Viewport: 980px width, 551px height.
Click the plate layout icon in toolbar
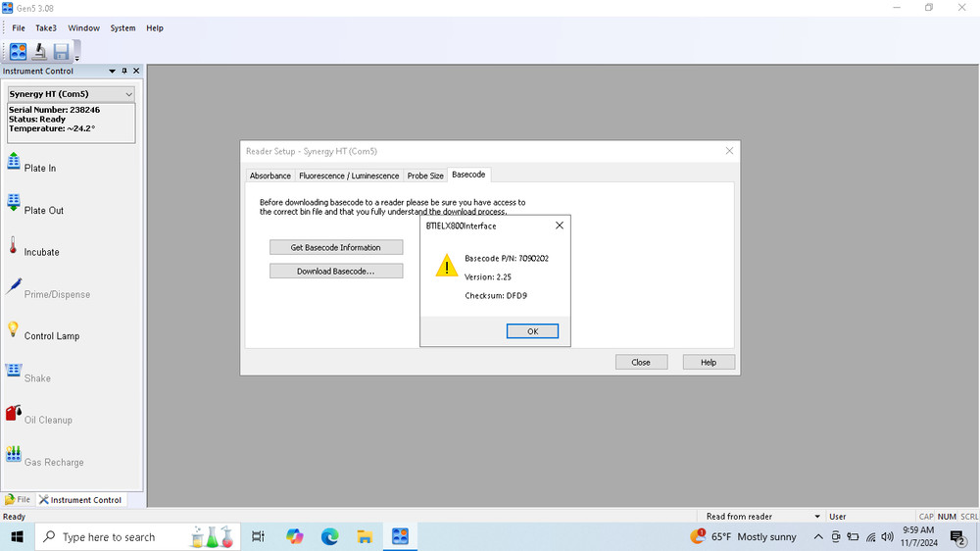click(18, 51)
